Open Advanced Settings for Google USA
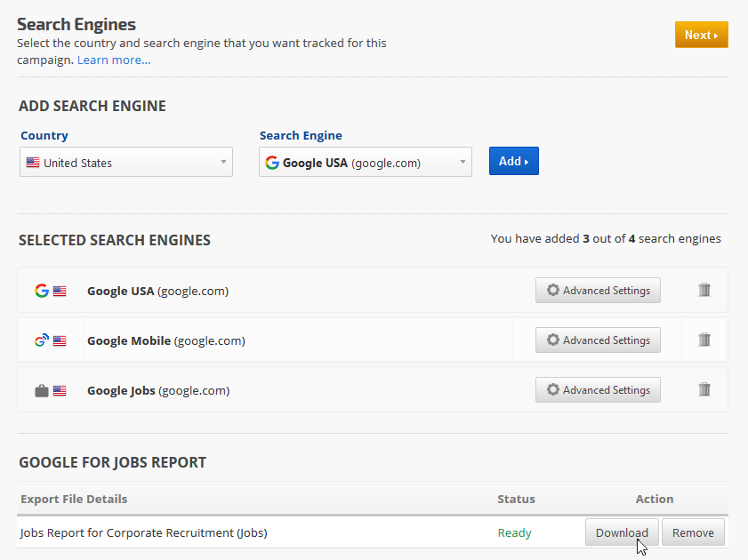 coord(598,291)
